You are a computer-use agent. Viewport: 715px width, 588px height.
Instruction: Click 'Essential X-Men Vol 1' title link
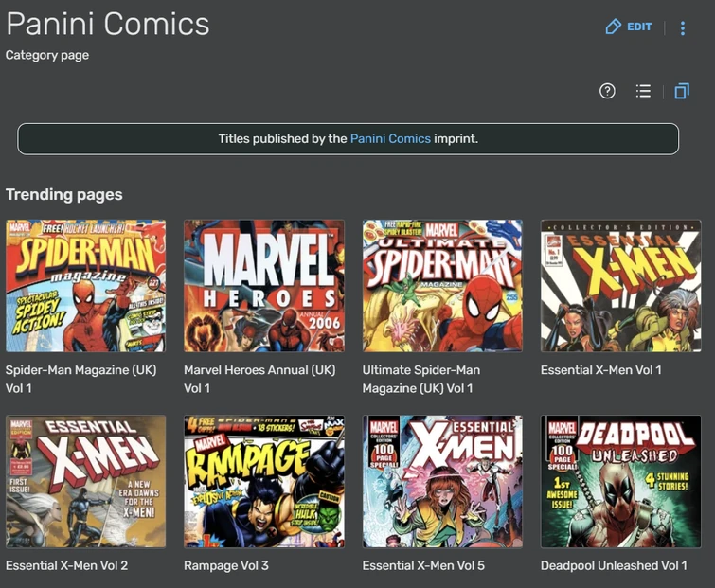coord(601,369)
